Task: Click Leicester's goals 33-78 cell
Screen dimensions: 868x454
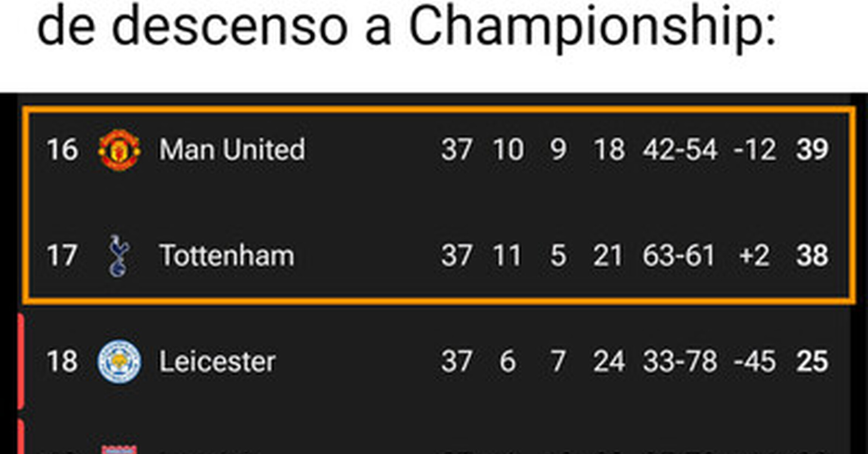Action: (680, 361)
